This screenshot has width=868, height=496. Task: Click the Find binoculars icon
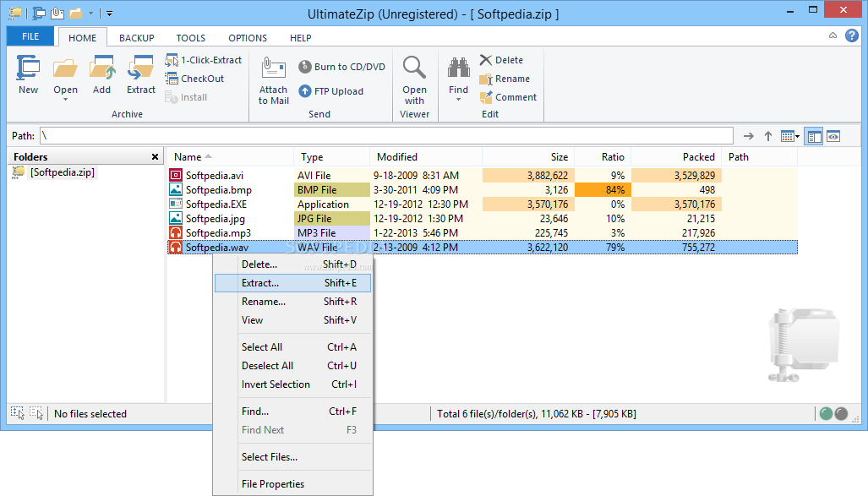click(458, 68)
